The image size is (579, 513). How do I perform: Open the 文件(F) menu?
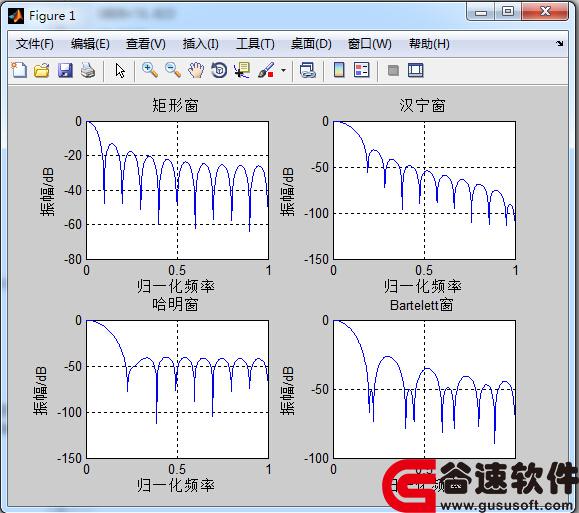pos(35,44)
